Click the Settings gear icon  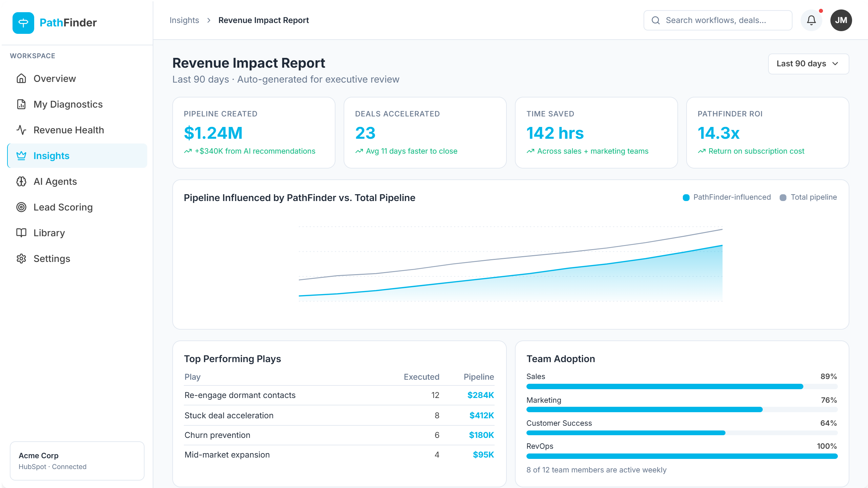point(21,259)
